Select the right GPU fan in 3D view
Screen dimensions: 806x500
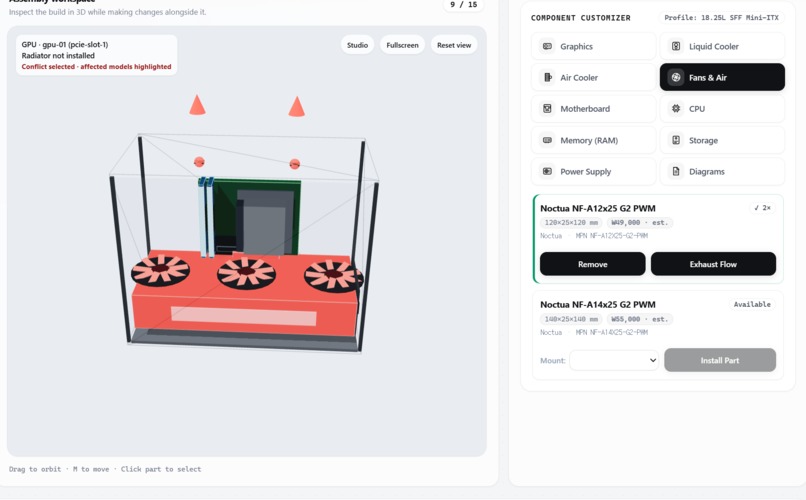pyautogui.click(x=334, y=275)
